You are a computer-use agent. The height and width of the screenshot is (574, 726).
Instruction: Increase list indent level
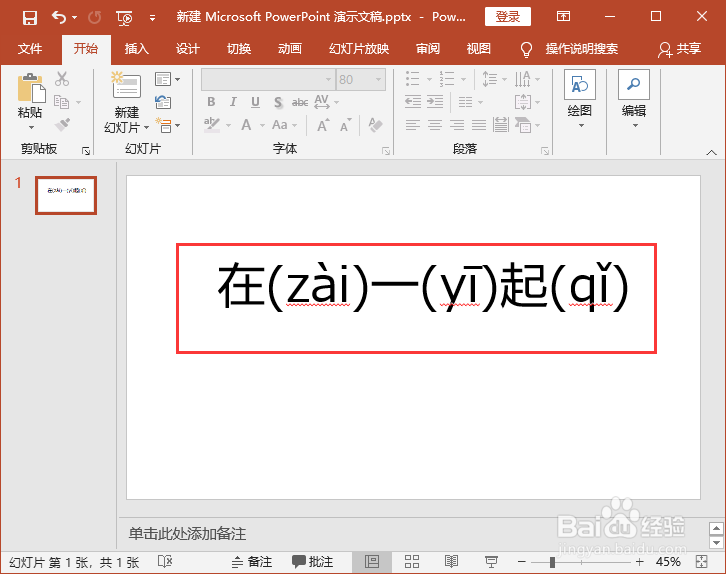pos(435,101)
